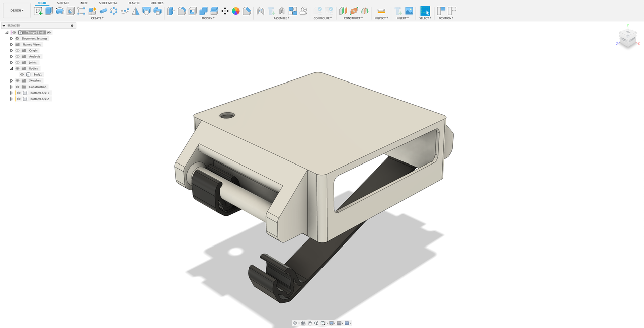Image resolution: width=644 pixels, height=328 pixels.
Task: Open the Position menu
Action: (446, 18)
